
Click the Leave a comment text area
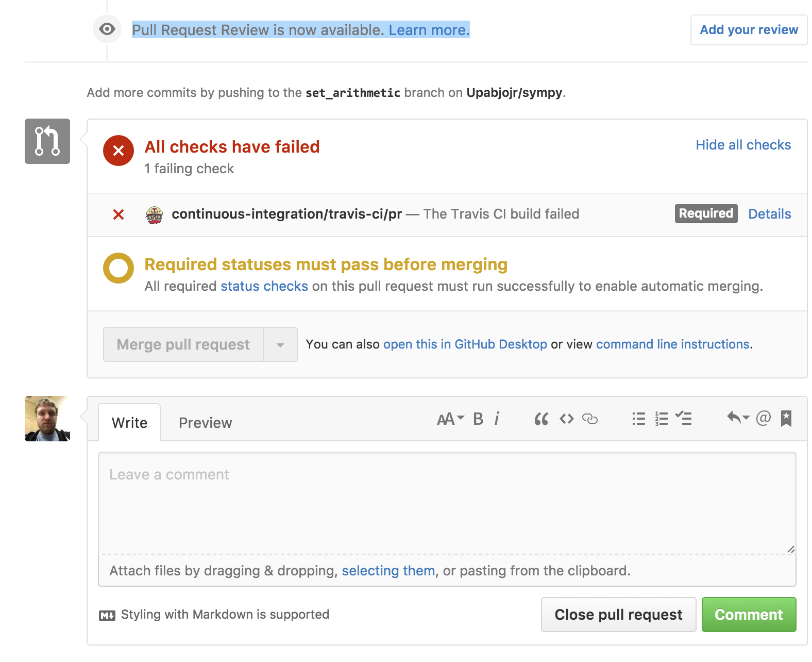[x=447, y=503]
